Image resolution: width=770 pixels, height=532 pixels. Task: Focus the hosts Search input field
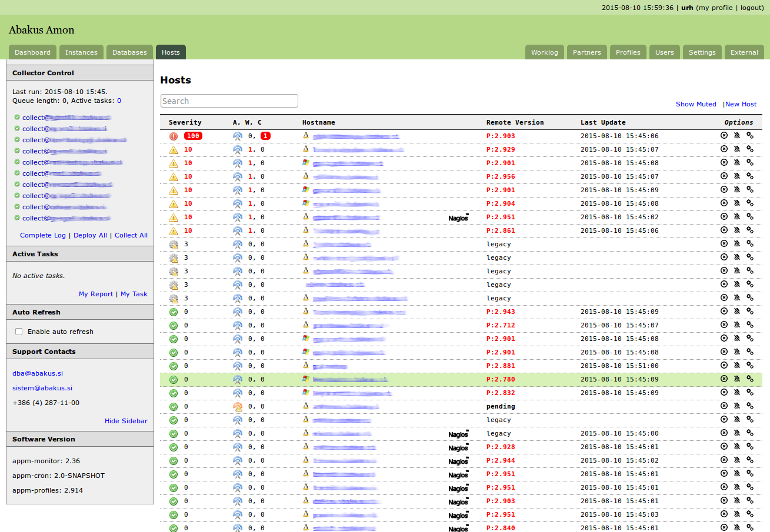[229, 101]
